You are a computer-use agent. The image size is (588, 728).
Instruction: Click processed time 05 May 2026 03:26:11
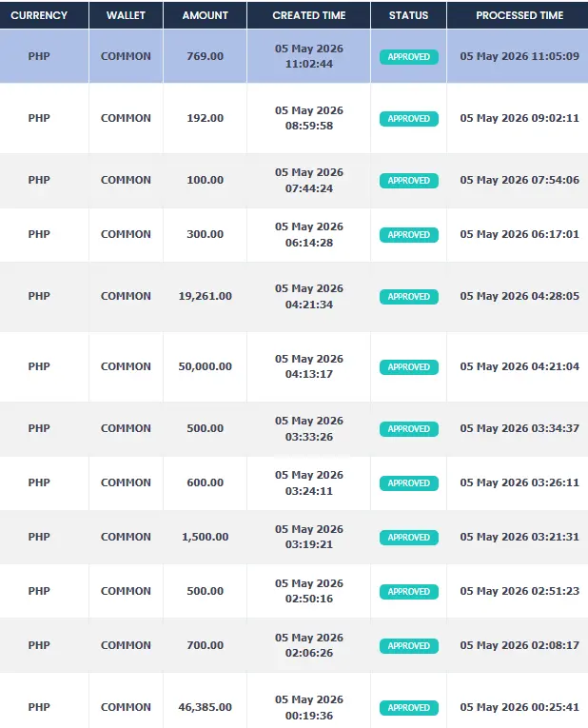(x=519, y=482)
